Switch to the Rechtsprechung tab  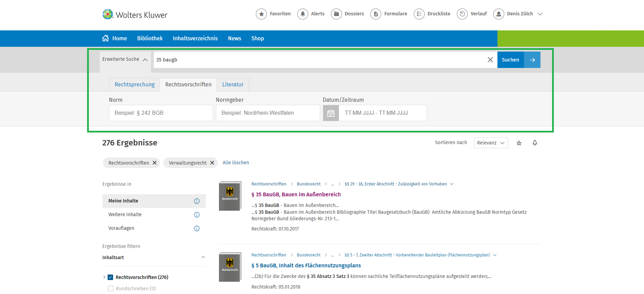[x=135, y=85]
